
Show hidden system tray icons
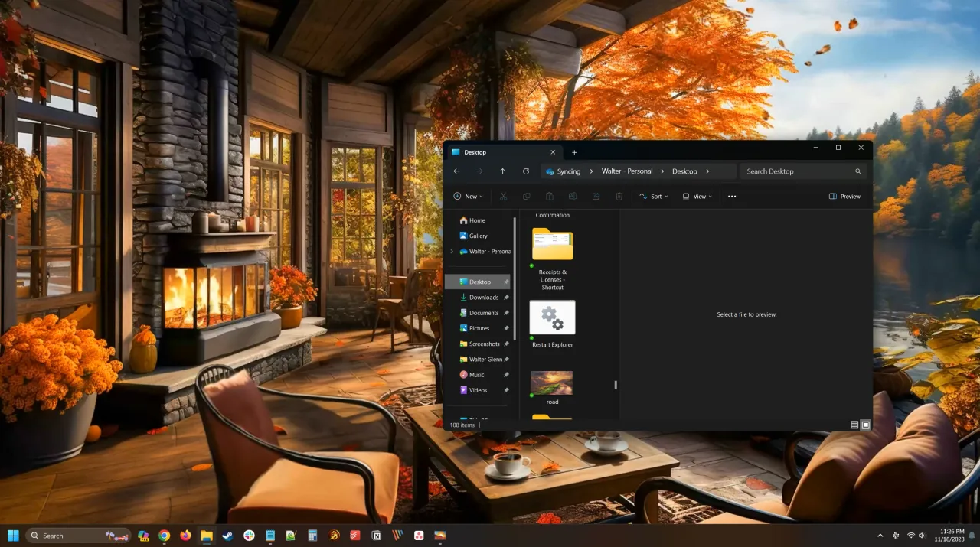click(880, 536)
